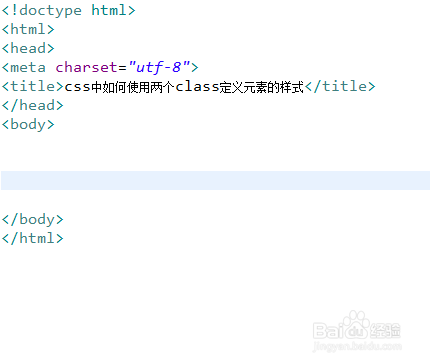Click the opening <title> tag
This screenshot has width=430, height=364.
(32, 86)
